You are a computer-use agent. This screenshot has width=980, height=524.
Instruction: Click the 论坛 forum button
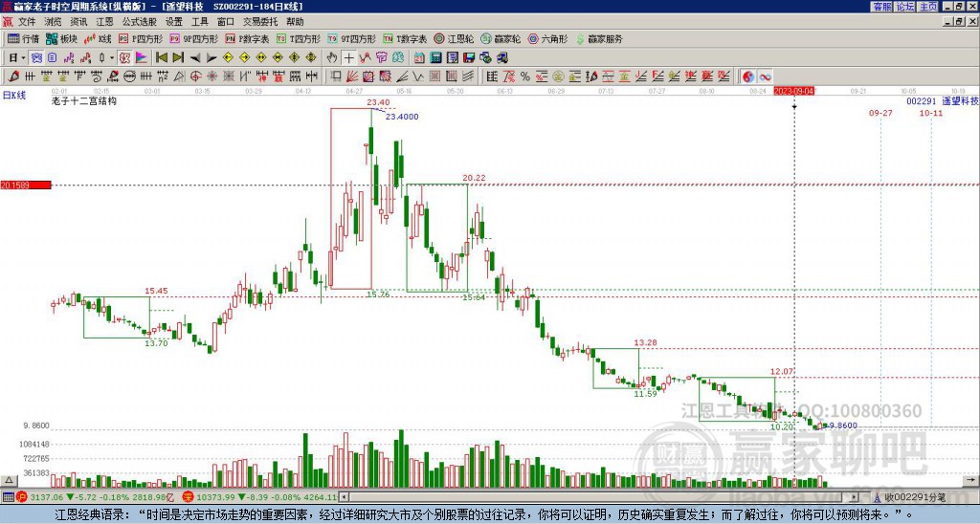(905, 7)
